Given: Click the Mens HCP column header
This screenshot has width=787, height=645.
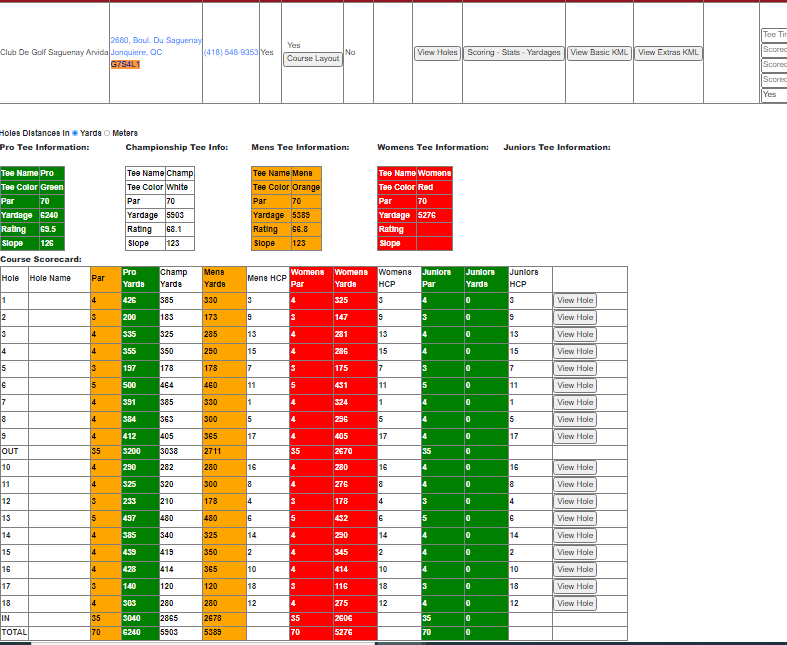Looking at the screenshot, I should [267, 279].
